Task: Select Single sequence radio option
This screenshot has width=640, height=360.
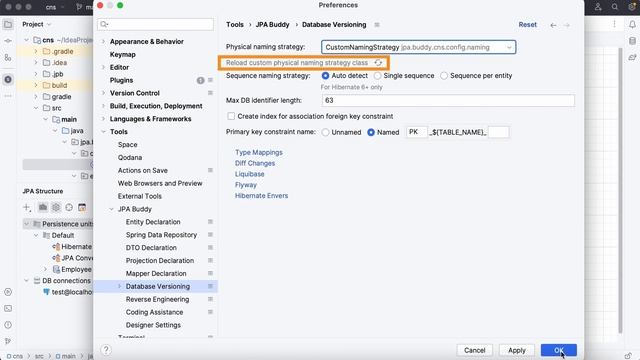Action: [378, 76]
